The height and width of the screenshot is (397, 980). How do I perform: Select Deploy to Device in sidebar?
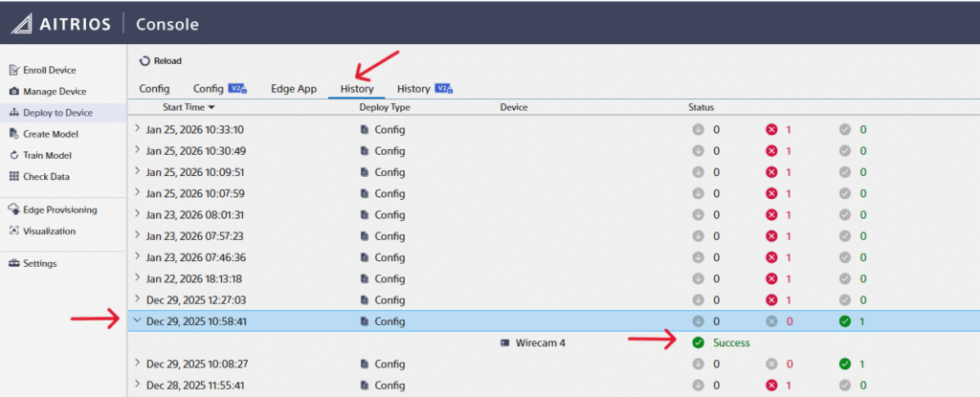[57, 113]
